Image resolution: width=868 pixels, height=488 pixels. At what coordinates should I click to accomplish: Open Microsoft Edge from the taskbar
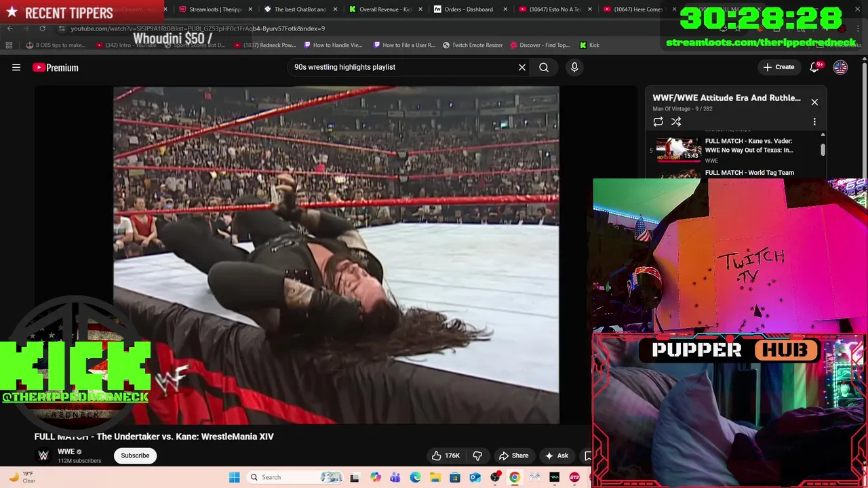click(415, 477)
